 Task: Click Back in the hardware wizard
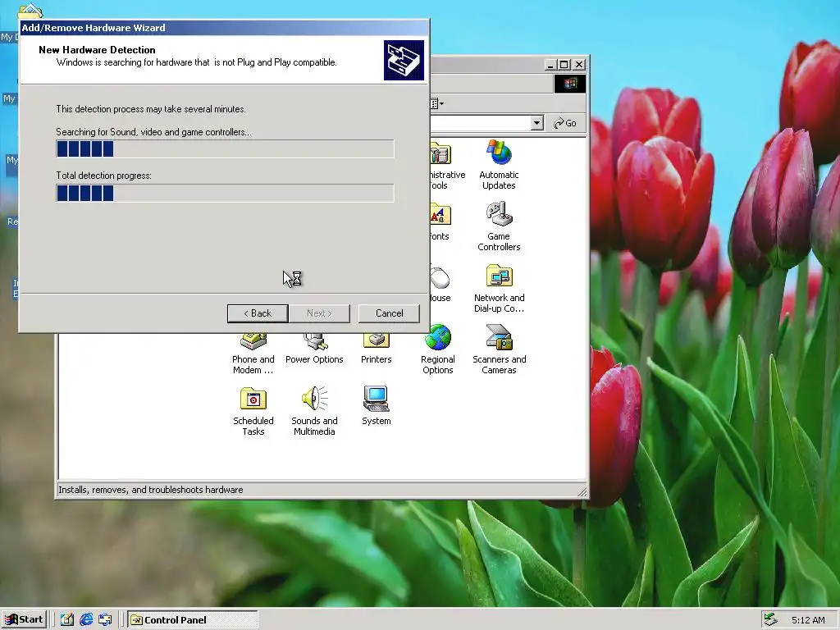(258, 313)
